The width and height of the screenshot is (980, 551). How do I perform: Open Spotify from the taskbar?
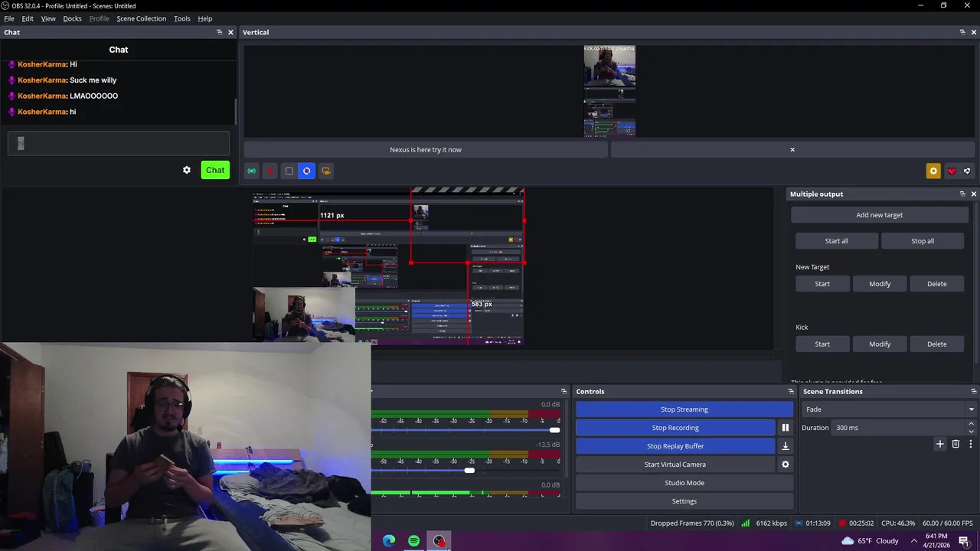click(x=413, y=541)
